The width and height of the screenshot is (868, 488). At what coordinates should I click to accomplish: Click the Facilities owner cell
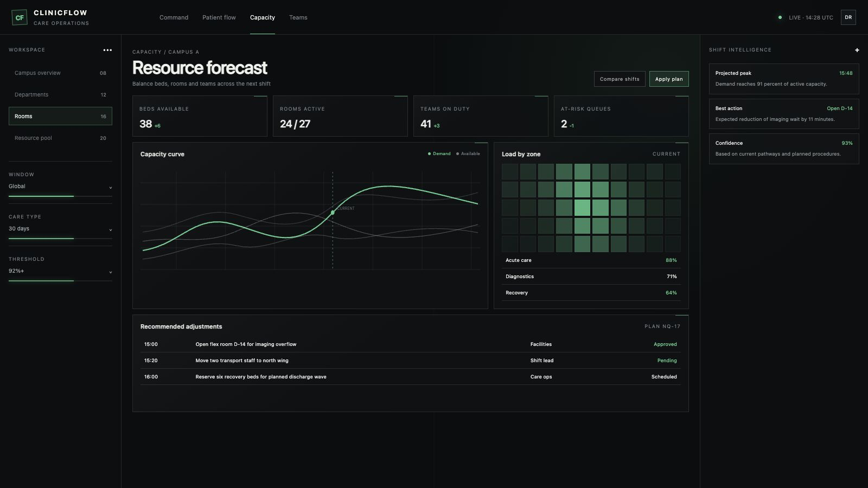pos(541,344)
